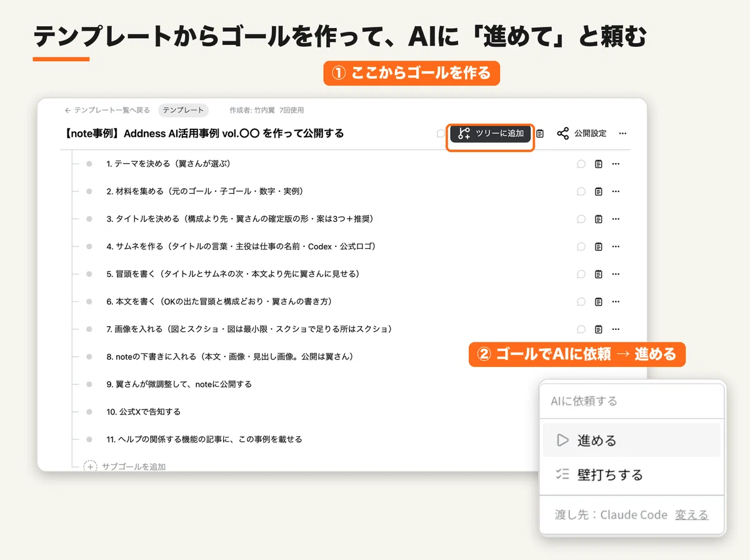Toggle the status dot for 9. 翼さんが微調整して
This screenshot has height=560, width=750.
[x=89, y=384]
